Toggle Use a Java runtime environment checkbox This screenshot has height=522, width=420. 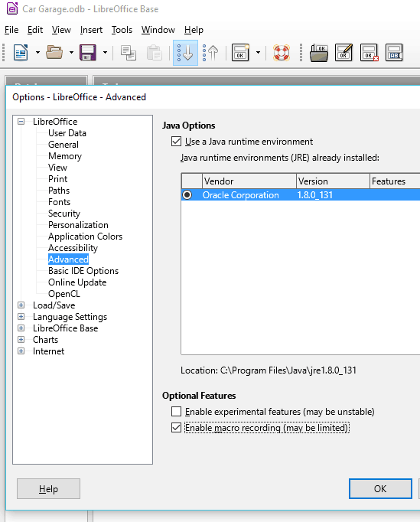176,142
